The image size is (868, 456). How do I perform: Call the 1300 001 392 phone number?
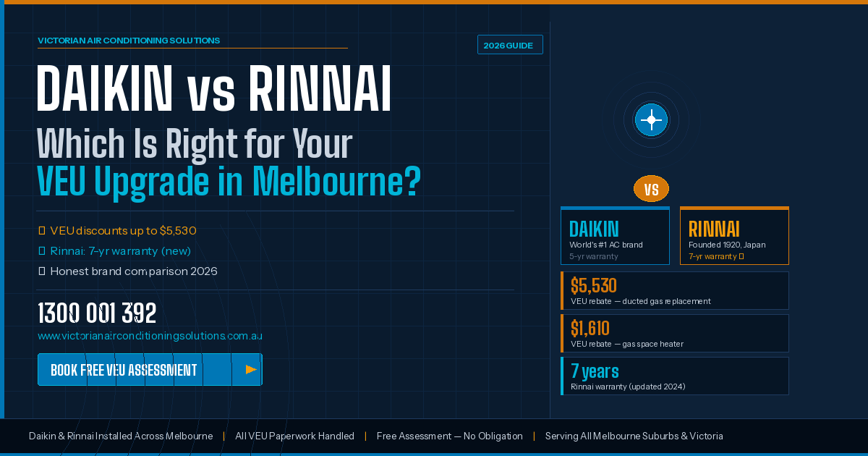tap(97, 313)
